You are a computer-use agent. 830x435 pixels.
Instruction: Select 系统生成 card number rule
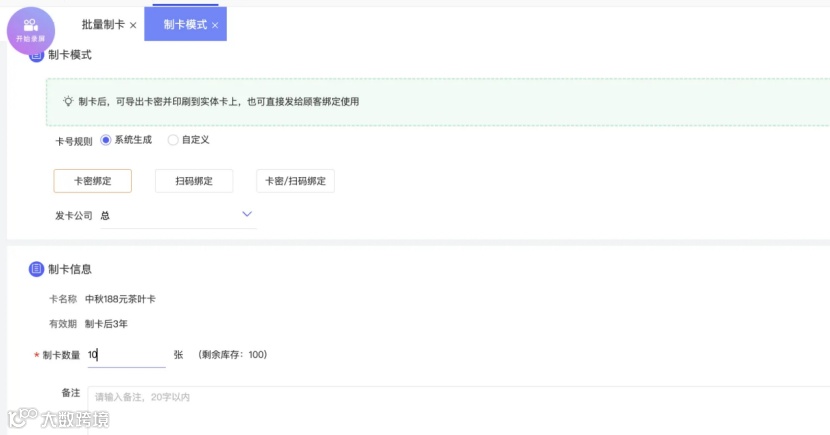point(106,140)
